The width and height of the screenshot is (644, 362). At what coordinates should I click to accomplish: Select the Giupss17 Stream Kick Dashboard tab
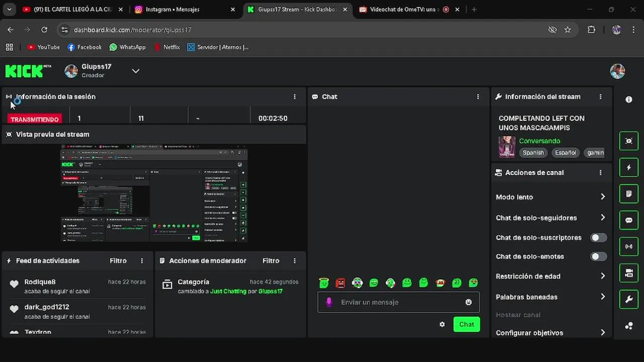point(297,9)
